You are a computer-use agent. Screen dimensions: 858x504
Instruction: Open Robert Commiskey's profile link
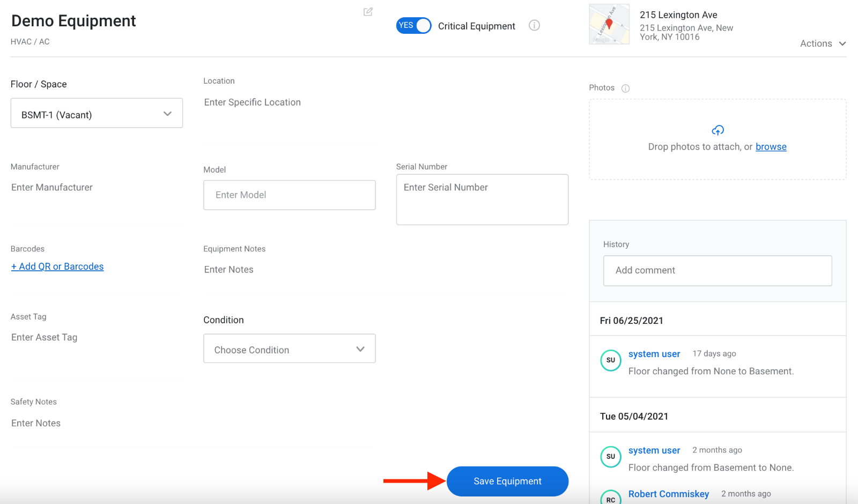coord(668,494)
